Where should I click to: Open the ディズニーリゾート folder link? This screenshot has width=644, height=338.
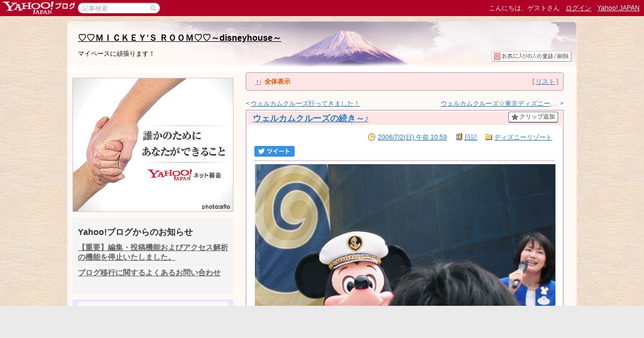pos(523,137)
